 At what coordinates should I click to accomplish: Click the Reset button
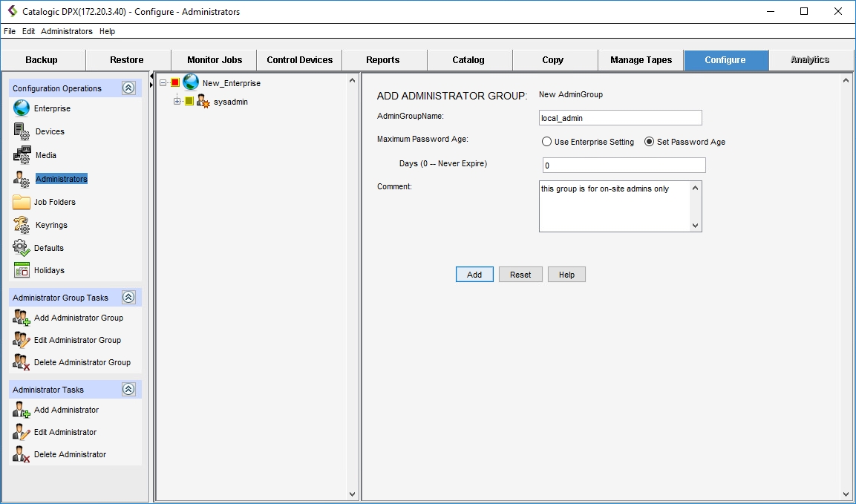coord(520,275)
